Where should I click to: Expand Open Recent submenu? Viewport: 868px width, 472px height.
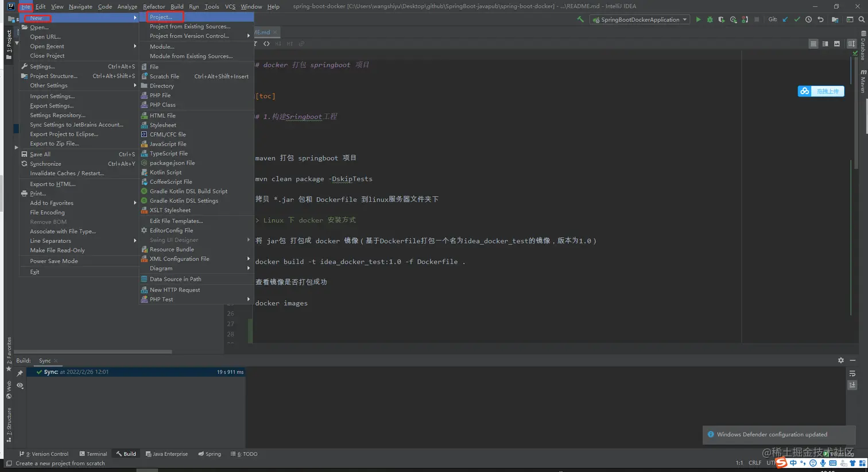pos(78,47)
